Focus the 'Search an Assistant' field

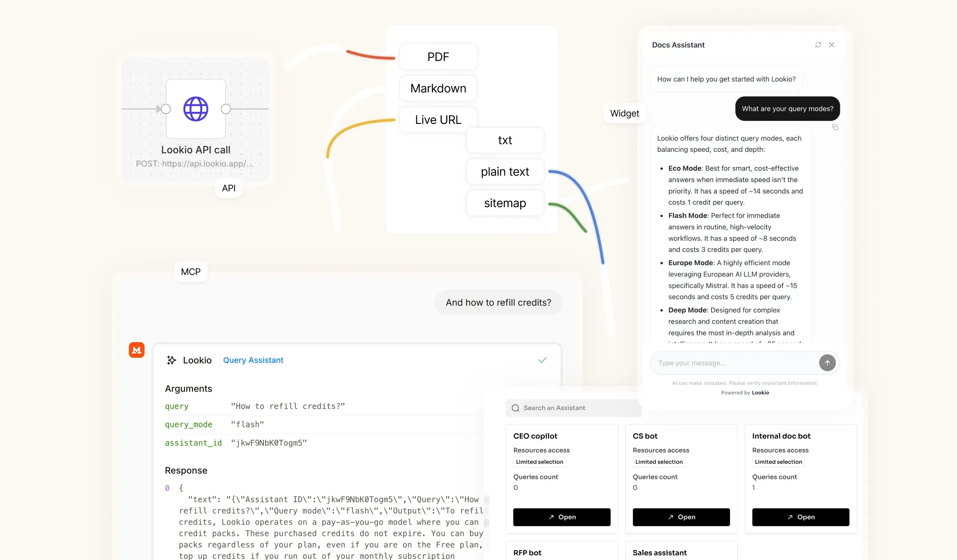[x=573, y=408]
